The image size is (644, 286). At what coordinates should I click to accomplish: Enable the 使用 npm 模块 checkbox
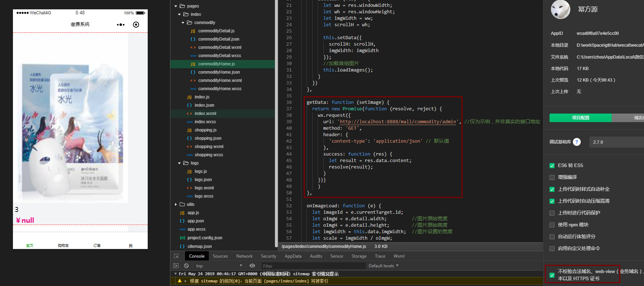click(552, 225)
